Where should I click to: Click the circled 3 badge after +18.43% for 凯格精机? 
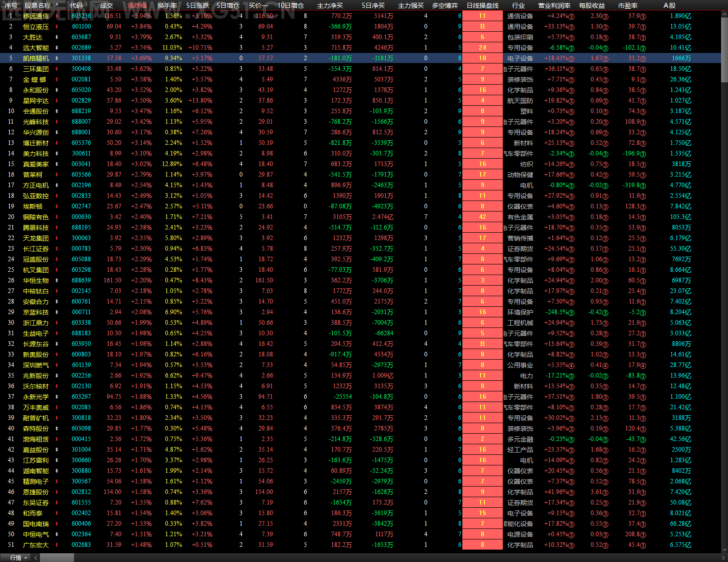[572, 59]
